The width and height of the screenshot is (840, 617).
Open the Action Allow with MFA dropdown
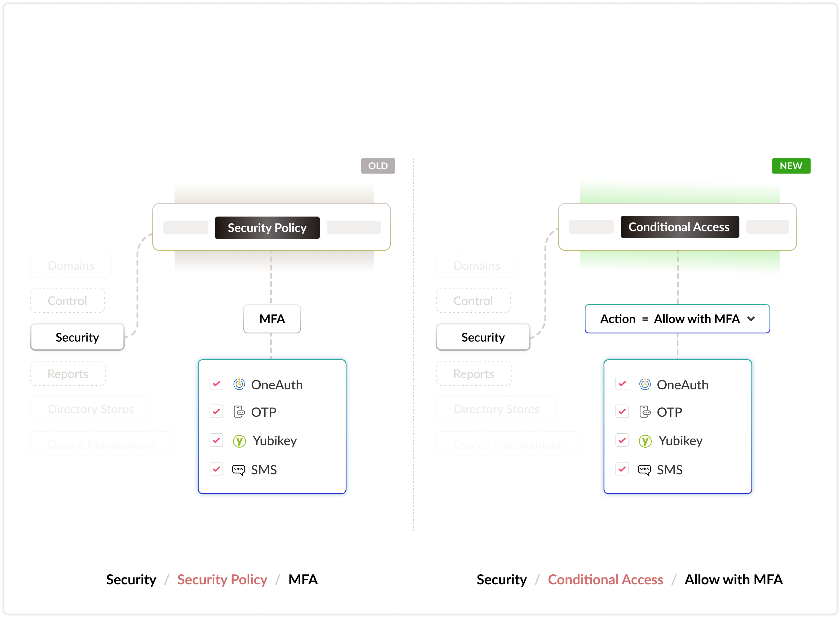[677, 319]
